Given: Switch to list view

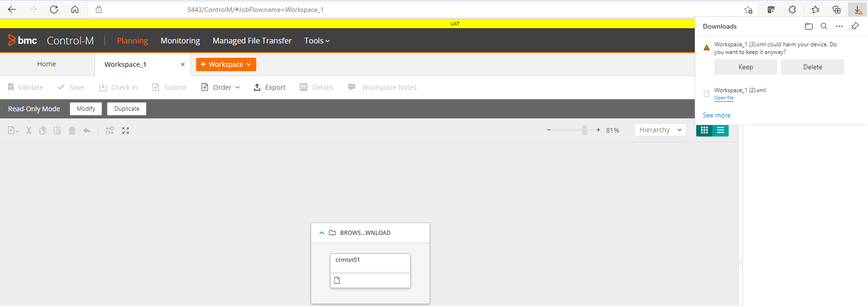Looking at the screenshot, I should (x=721, y=130).
